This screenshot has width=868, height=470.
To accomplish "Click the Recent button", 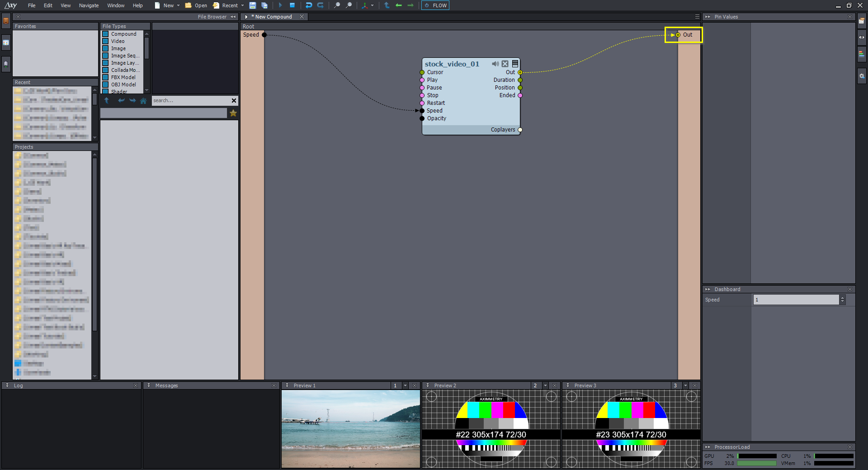I will 226,5.
